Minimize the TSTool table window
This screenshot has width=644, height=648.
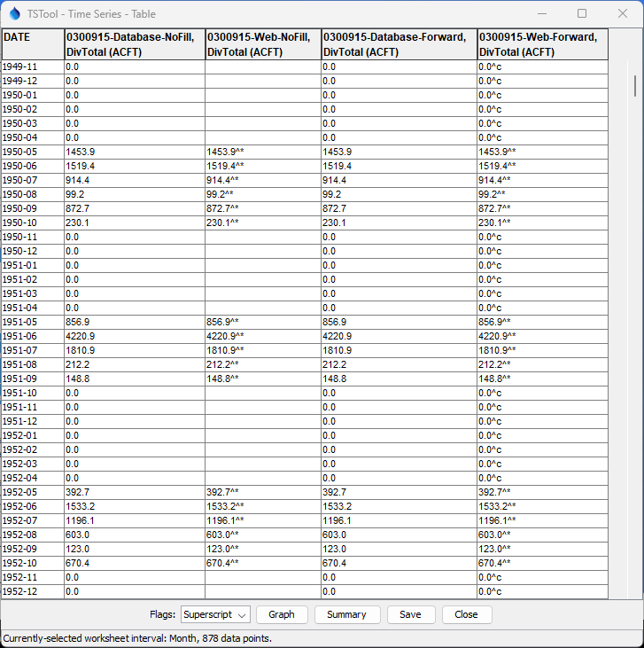[542, 13]
